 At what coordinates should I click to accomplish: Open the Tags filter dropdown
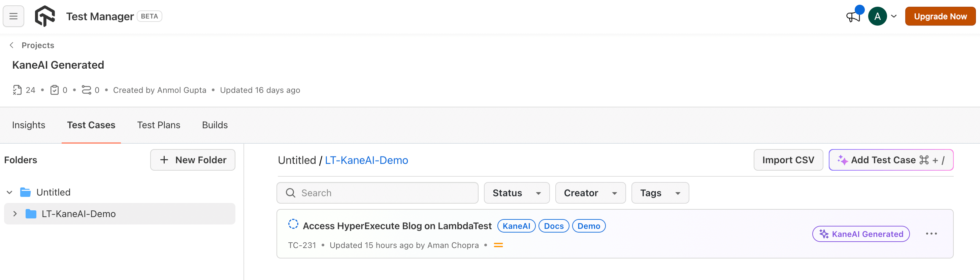coord(660,193)
